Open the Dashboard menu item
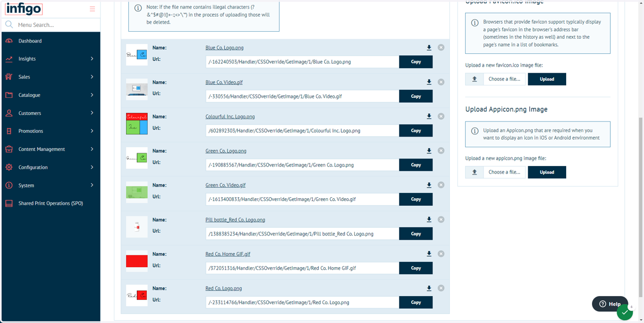This screenshot has height=323, width=644. 51,41
